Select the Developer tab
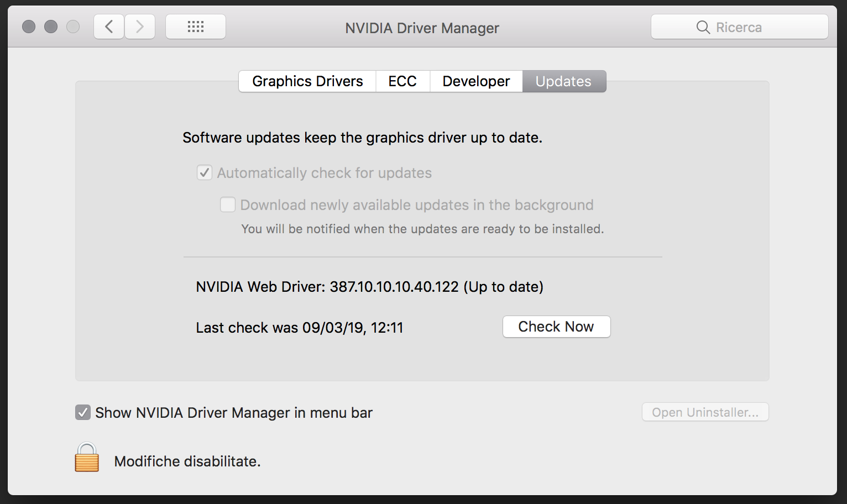This screenshot has height=504, width=847. tap(476, 81)
